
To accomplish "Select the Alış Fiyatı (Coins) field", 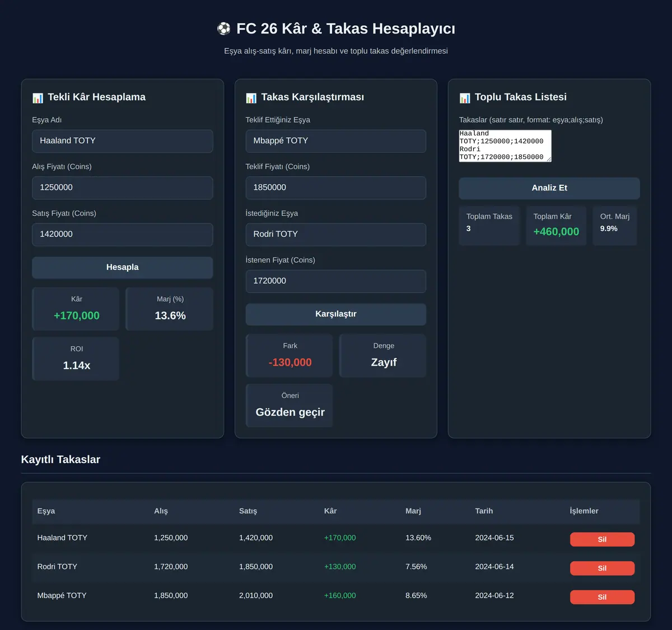I will (x=123, y=188).
